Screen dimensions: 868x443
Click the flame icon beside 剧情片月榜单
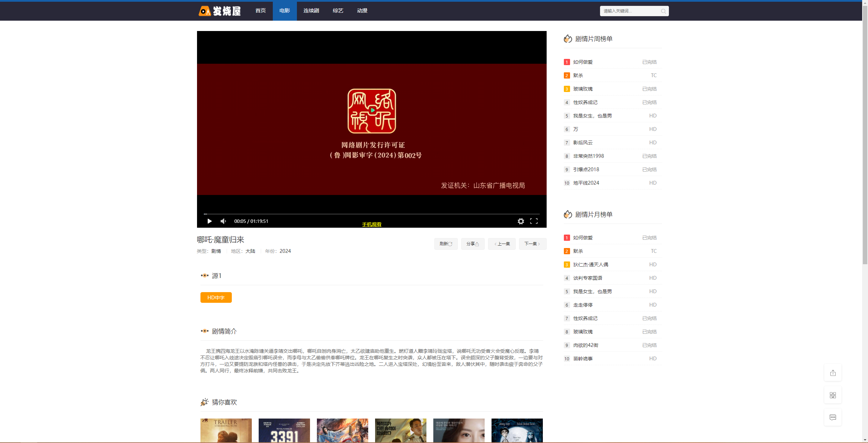(568, 214)
